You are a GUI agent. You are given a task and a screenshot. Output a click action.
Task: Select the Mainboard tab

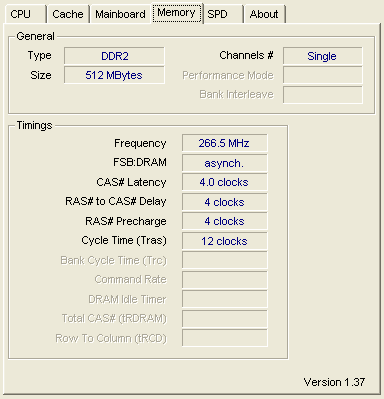[120, 14]
